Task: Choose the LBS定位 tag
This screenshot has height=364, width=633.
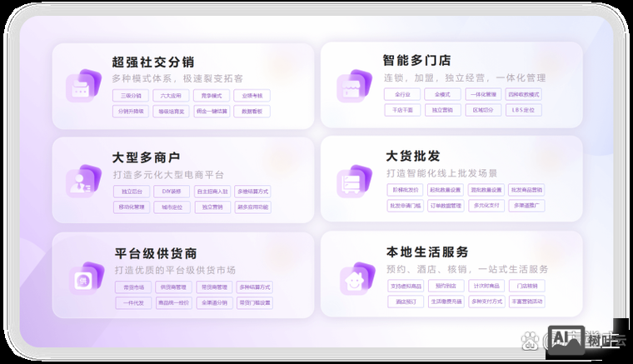Action: [x=524, y=110]
